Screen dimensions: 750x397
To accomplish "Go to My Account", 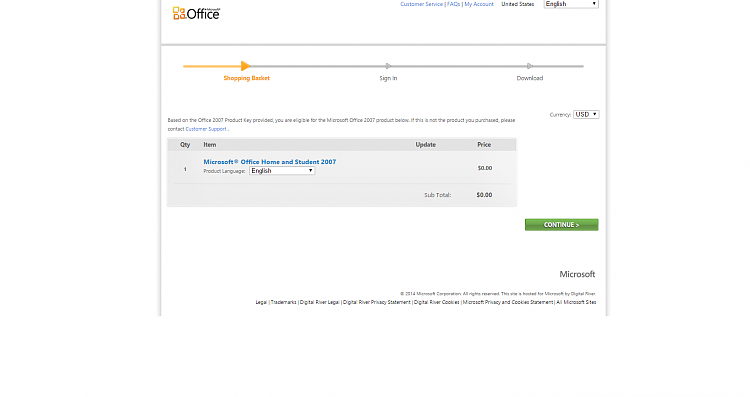I will (x=479, y=4).
